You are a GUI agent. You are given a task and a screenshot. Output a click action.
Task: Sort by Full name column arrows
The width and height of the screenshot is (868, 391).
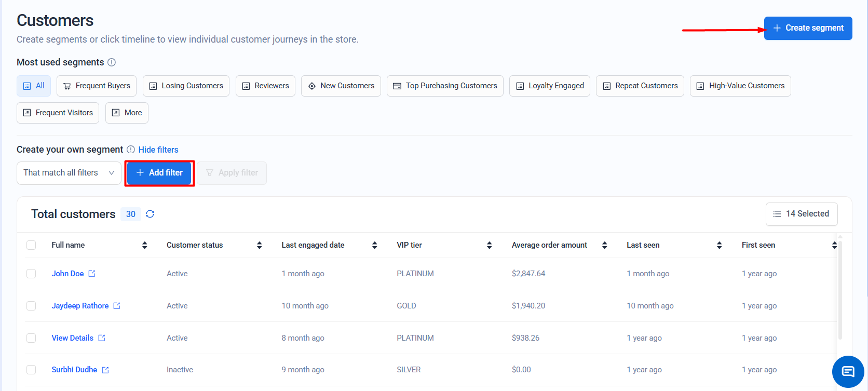[x=144, y=245]
